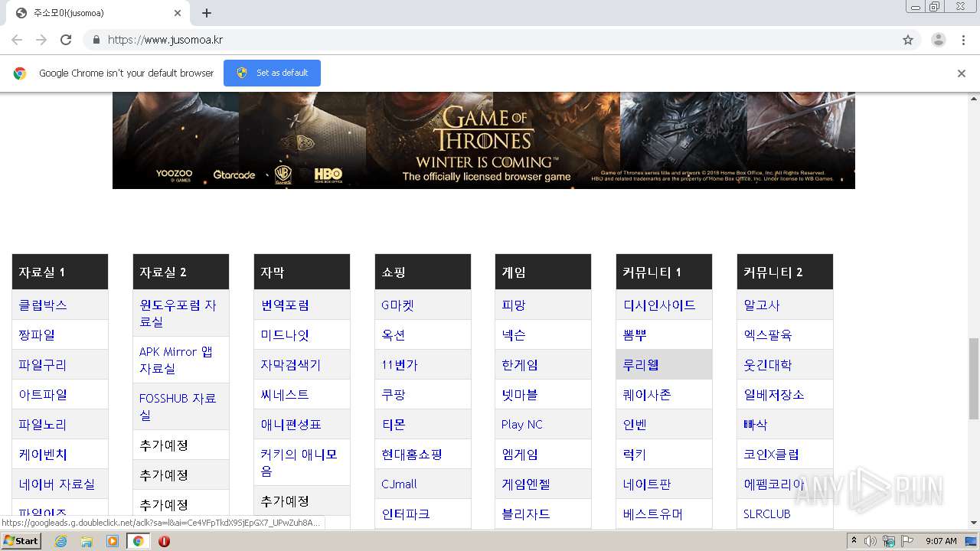Open the 윈도우포럼 자료실 link
The height and width of the screenshot is (551, 980).
pos(178,313)
